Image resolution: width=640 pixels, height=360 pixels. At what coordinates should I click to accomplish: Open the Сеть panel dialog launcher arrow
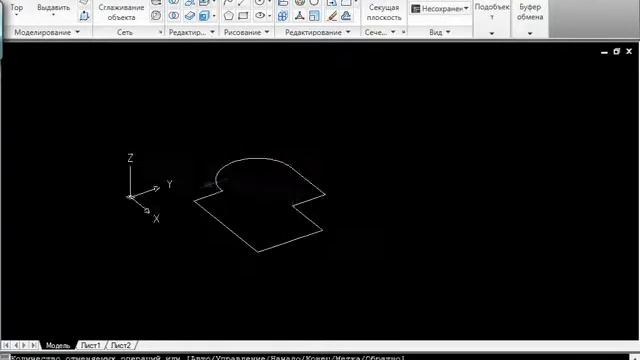160,32
